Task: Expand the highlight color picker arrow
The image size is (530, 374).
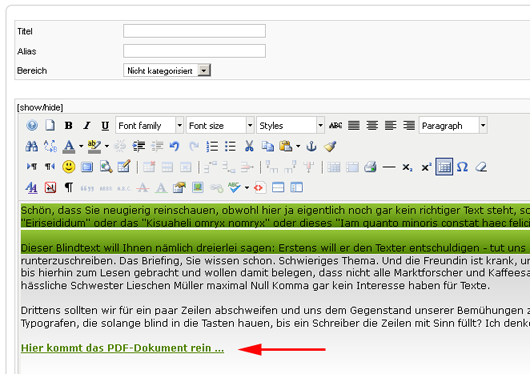Action: (x=107, y=146)
